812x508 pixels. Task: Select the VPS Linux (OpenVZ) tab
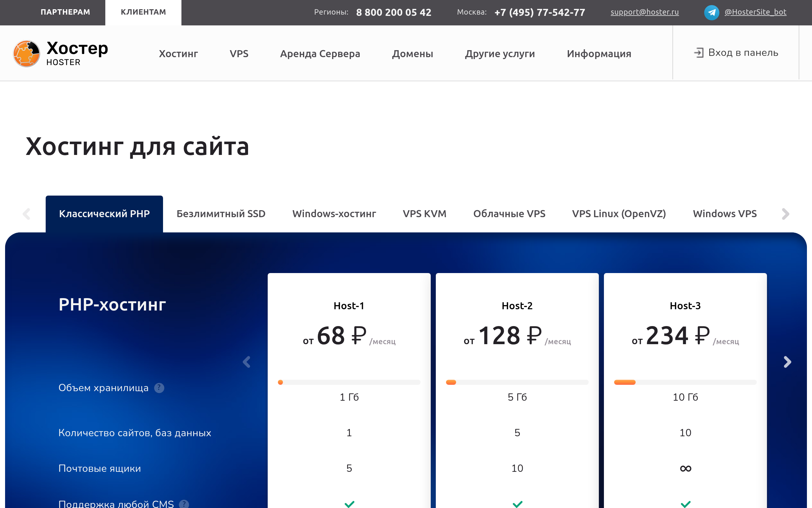619,214
